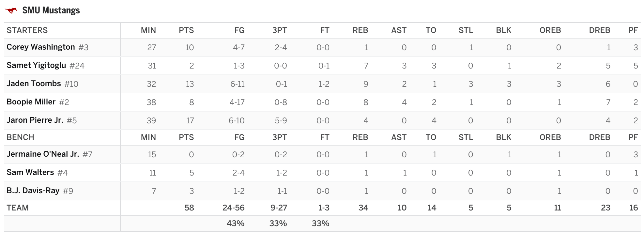Click the starters REB column header
Image resolution: width=644 pixels, height=233 pixels.
(x=360, y=30)
